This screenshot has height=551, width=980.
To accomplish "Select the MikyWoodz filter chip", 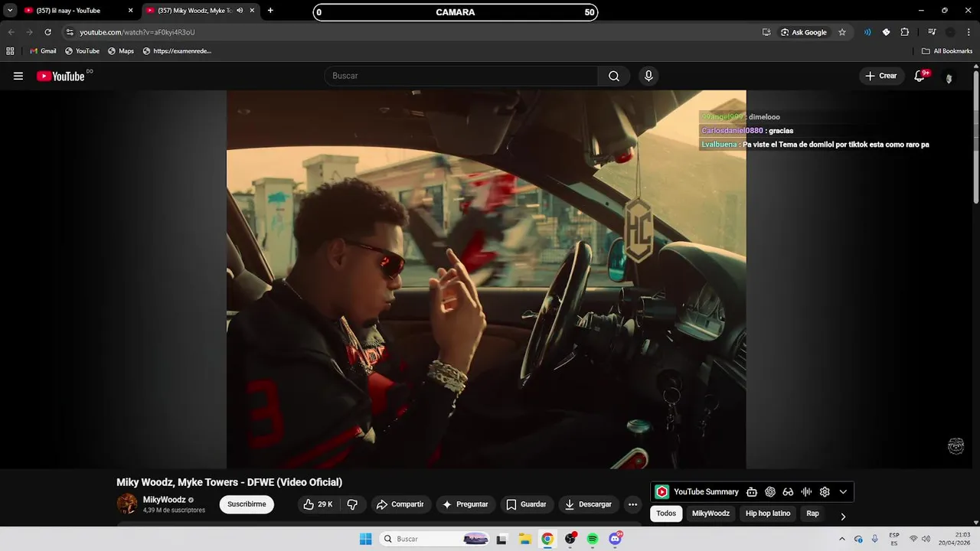I will pyautogui.click(x=710, y=514).
